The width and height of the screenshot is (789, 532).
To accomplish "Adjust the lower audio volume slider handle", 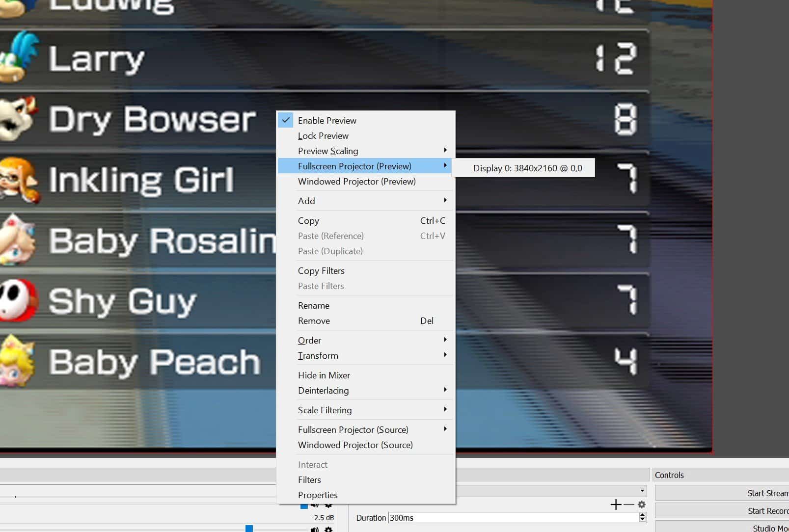I will tap(249, 529).
